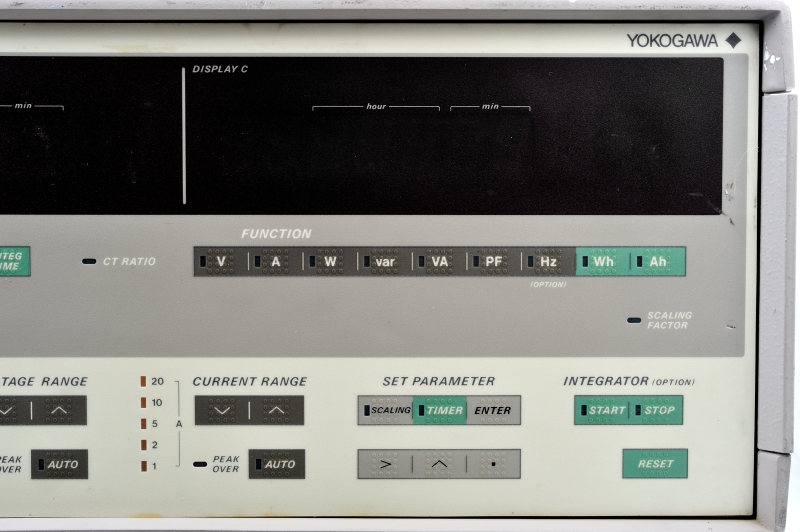
Task: Toggle AUTO for current range
Action: point(276,464)
